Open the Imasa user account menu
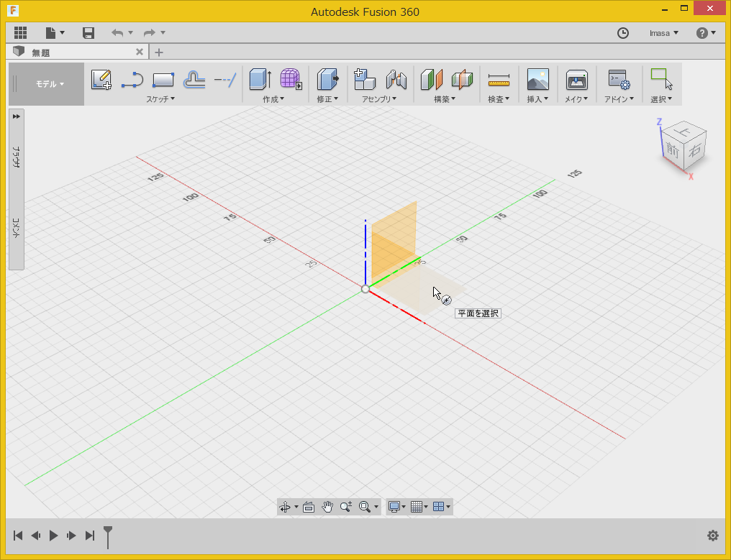This screenshot has height=560, width=731. [664, 33]
